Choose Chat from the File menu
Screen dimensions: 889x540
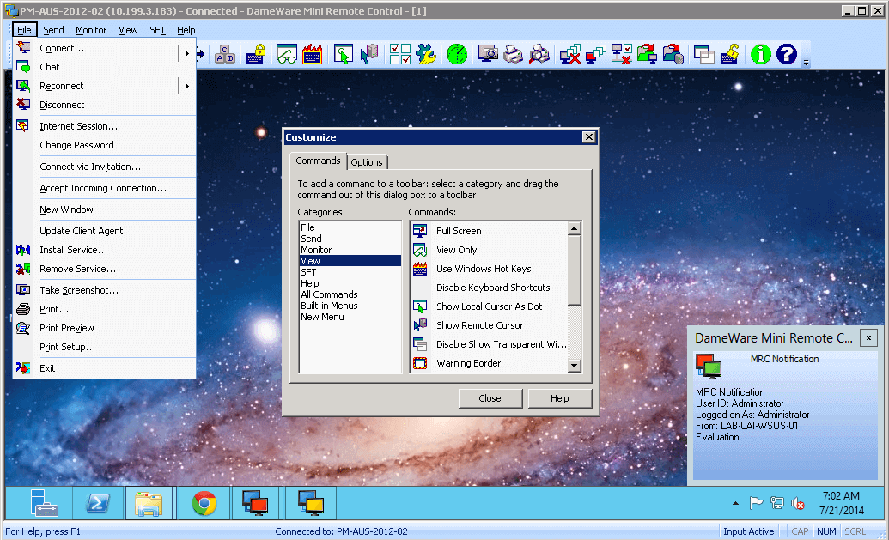tap(104, 67)
